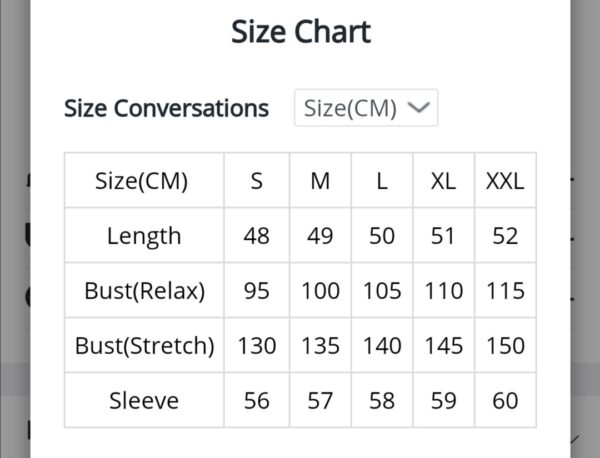Screen dimensions: 600x458
Task: Click the Size Chart heading
Action: [x=301, y=32]
